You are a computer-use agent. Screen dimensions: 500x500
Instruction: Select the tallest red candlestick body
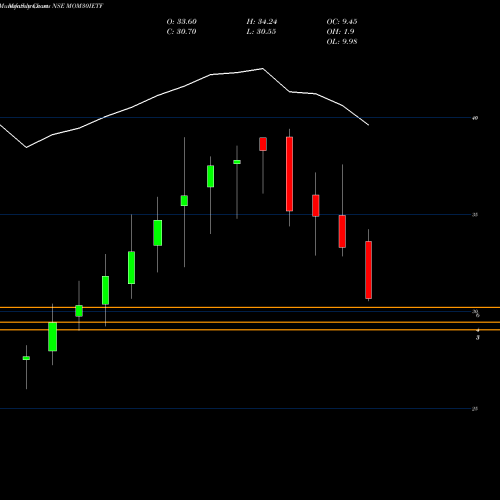click(289, 174)
